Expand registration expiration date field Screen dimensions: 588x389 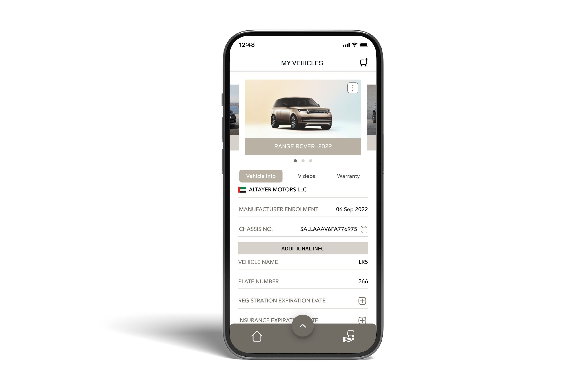click(x=362, y=301)
